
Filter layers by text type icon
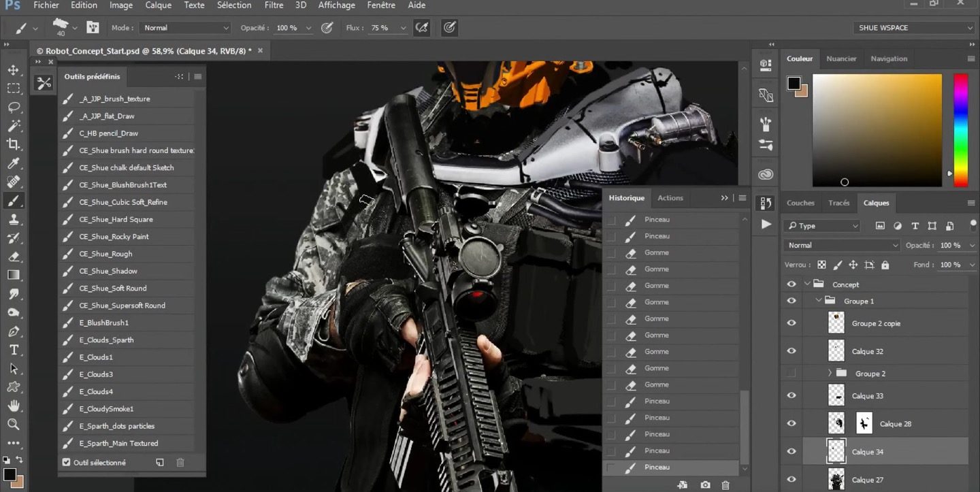pos(915,226)
